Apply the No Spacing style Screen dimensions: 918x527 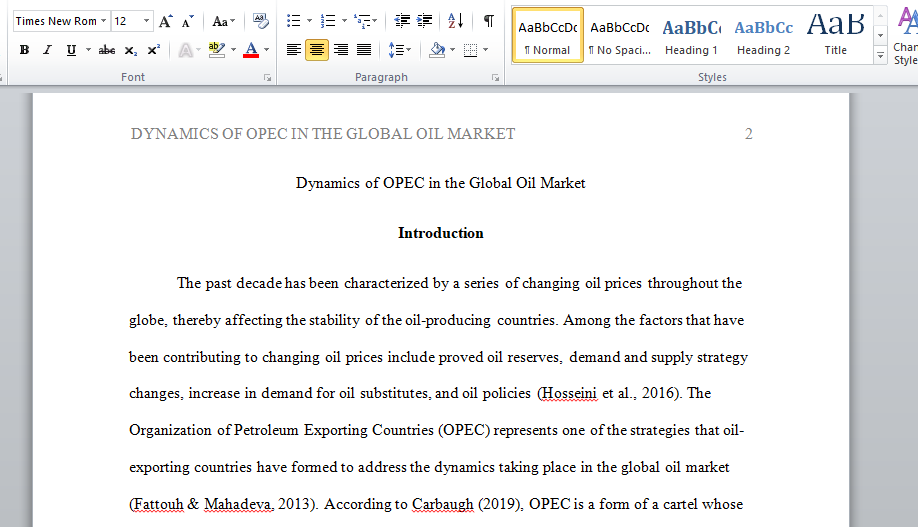pyautogui.click(x=619, y=35)
